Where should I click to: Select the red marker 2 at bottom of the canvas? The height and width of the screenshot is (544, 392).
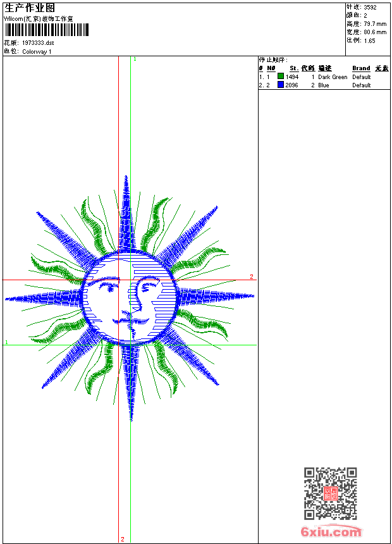pos(122,539)
